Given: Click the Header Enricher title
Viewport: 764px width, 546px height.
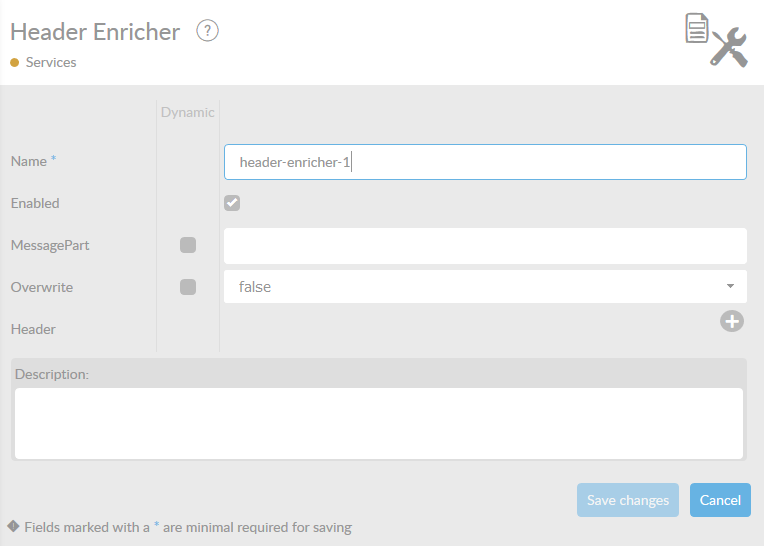Looking at the screenshot, I should click(x=95, y=31).
